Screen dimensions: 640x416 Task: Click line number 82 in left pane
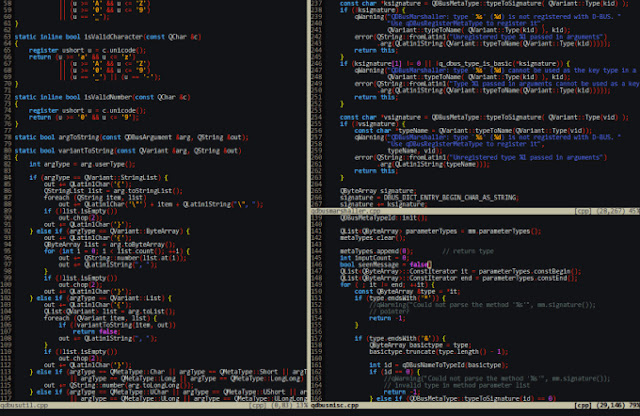tap(7, 164)
